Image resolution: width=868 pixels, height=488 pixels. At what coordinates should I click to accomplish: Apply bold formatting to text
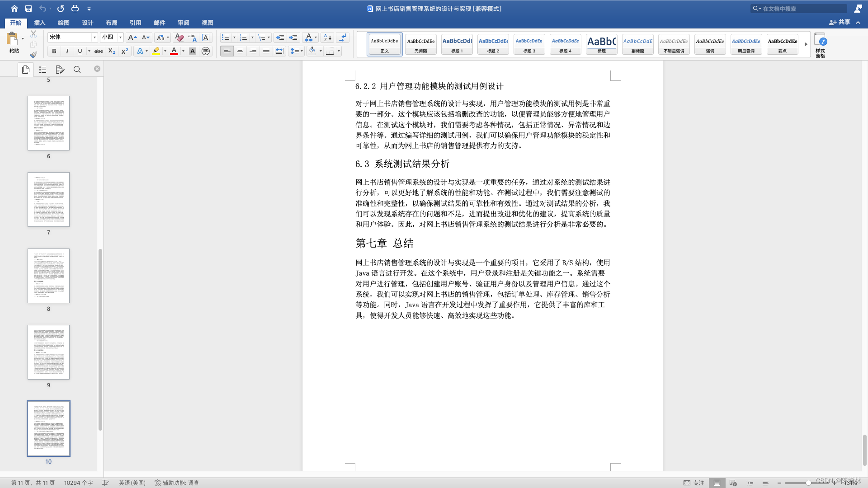54,51
